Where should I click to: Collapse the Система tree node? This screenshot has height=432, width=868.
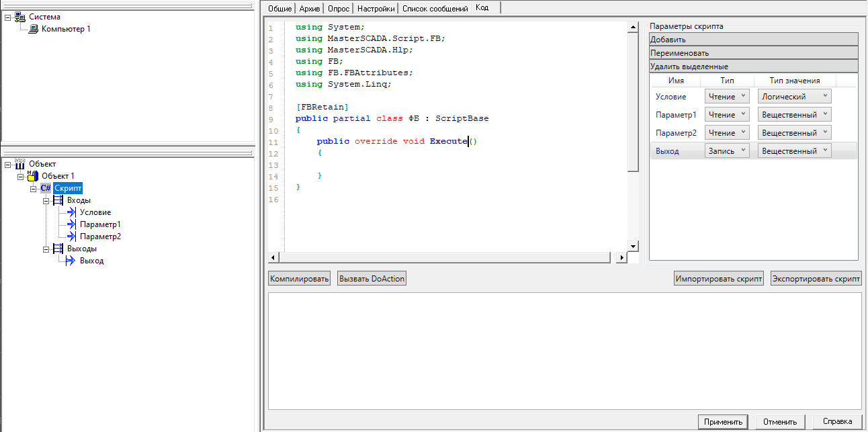coord(7,17)
